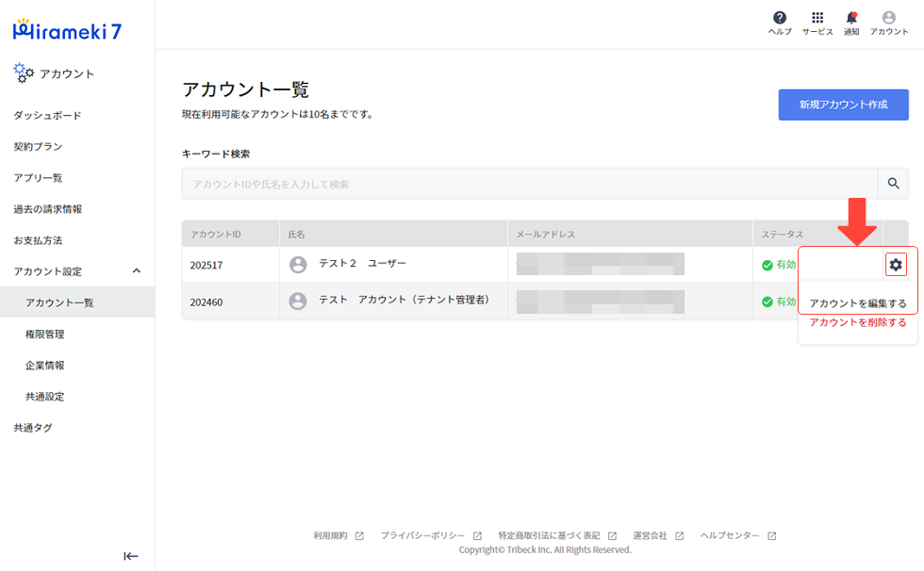Open 特定商取引法に基づく表記 footer link

coord(549,536)
